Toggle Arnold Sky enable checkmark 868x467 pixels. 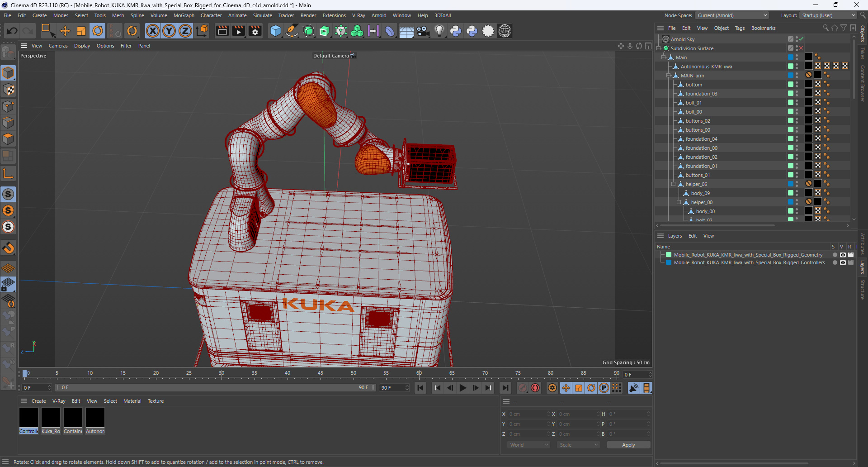[801, 39]
